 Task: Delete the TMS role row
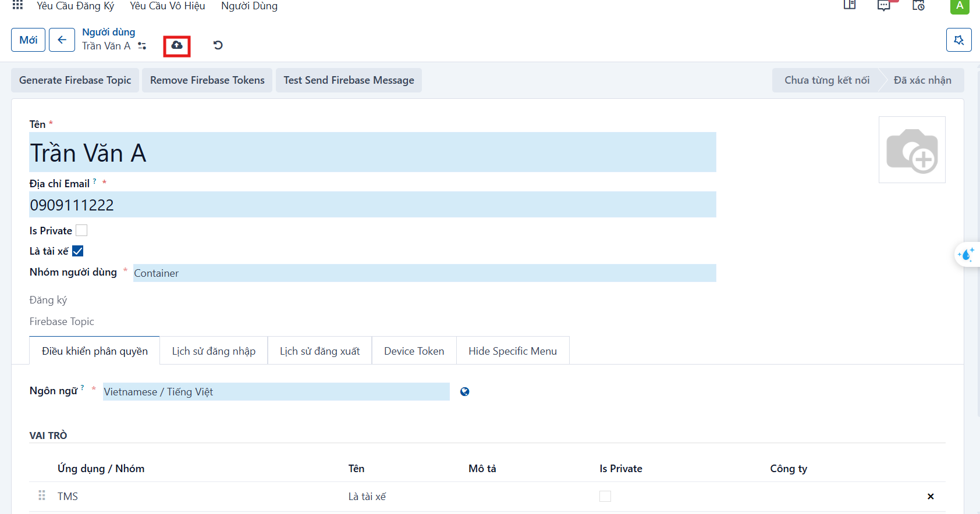click(x=931, y=497)
